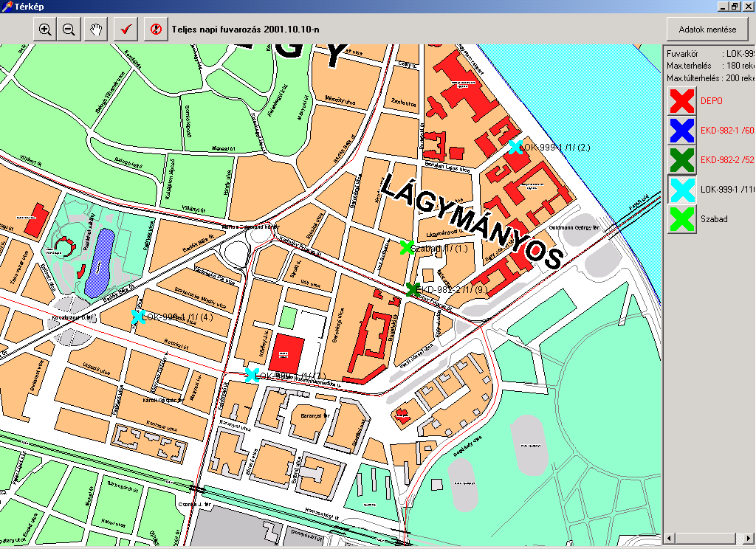Viewport: 756px width, 549px height.
Task: Select the zoom in magnifier tool
Action: point(46,30)
